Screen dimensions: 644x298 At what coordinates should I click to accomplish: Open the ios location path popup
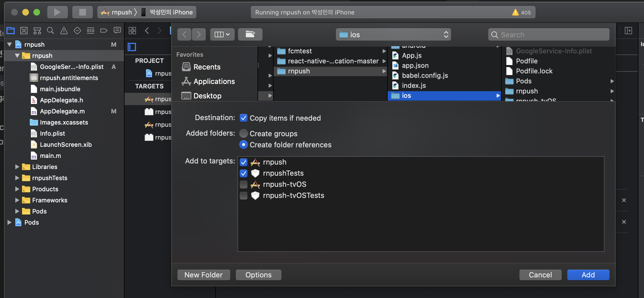pos(393,35)
